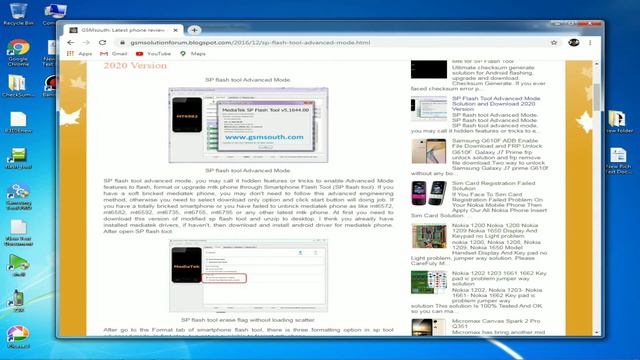Open Nokia 1202 key pad problem post
This screenshot has height=360, width=640.
[x=499, y=278]
